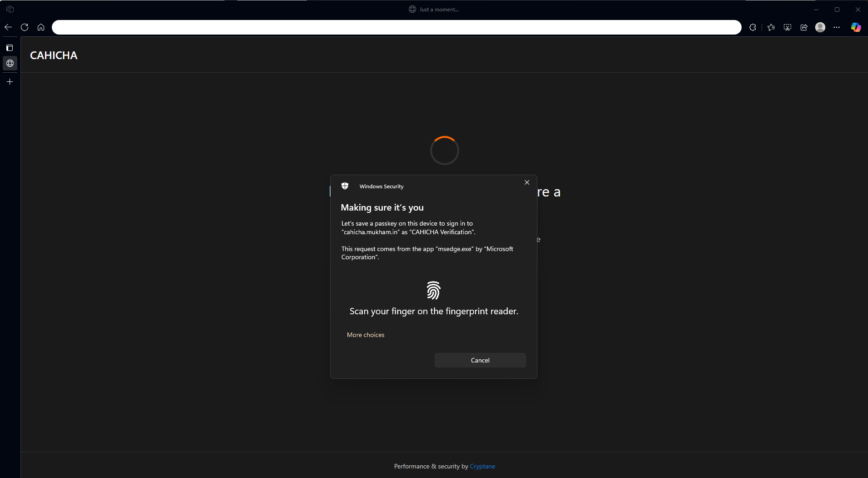Open the profile avatar menu
This screenshot has height=478, width=868.
(x=820, y=27)
